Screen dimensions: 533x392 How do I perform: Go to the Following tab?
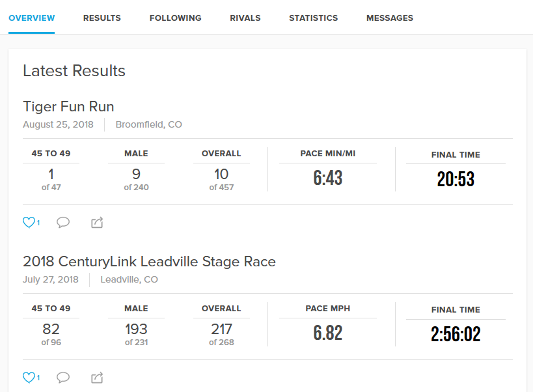click(175, 18)
